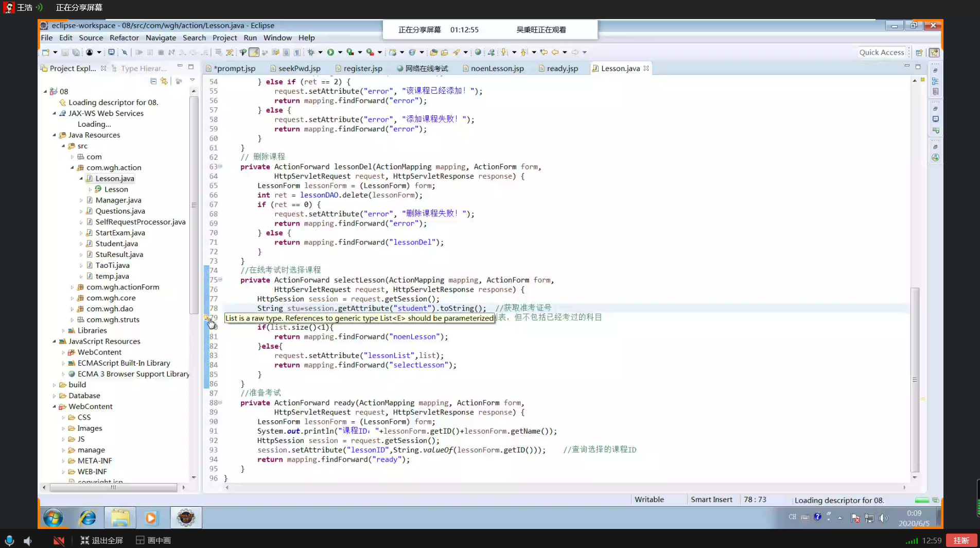Viewport: 980px width, 548px height.
Task: Switch to the noenLesson.jsp tab
Action: coord(493,68)
